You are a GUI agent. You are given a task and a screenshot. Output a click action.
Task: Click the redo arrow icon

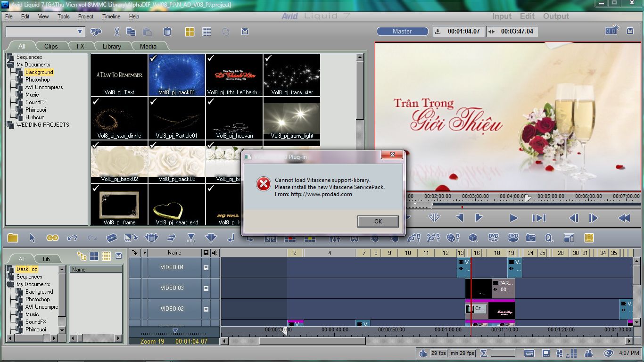92,238
